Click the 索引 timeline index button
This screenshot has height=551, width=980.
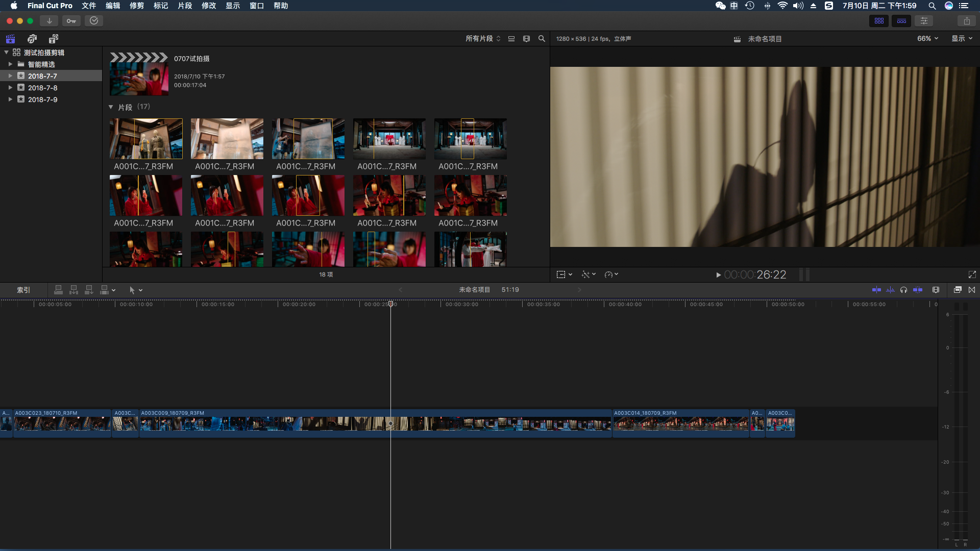pyautogui.click(x=23, y=290)
